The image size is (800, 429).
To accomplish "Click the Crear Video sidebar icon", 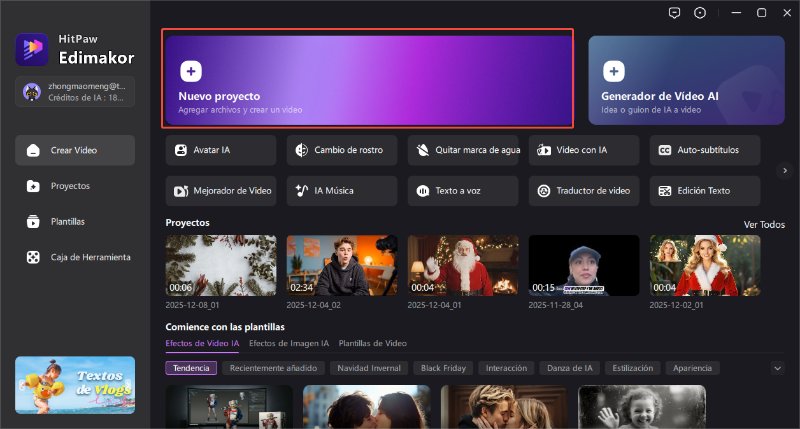I will point(33,150).
